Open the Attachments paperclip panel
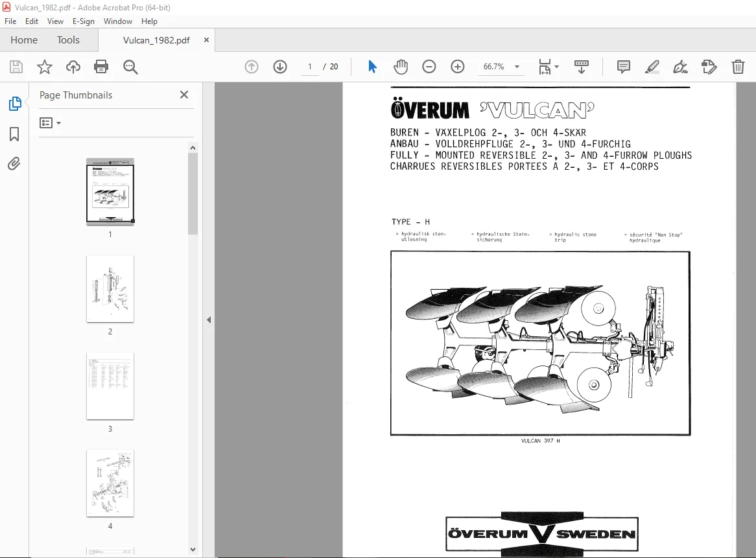Viewport: 756px width, 558px height. [14, 164]
